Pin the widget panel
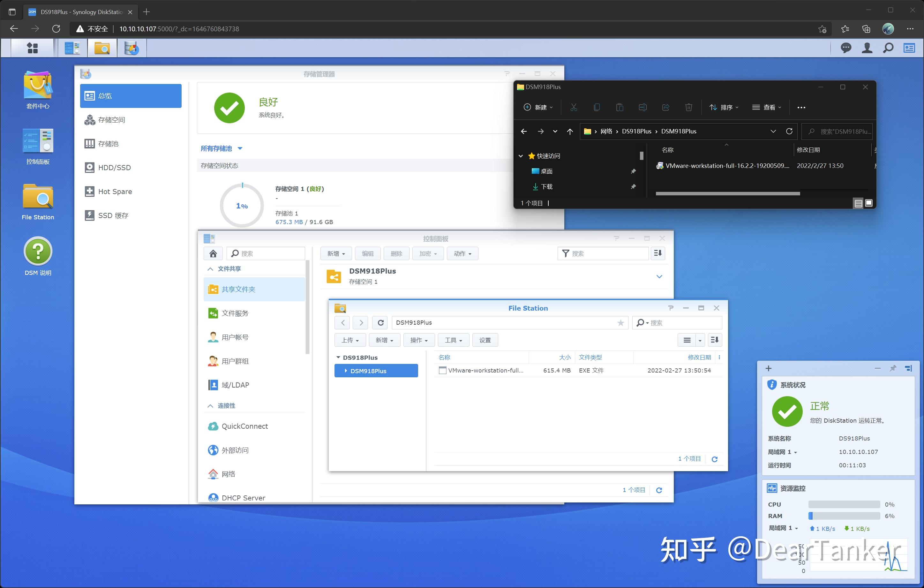The width and height of the screenshot is (924, 588). pyautogui.click(x=893, y=368)
